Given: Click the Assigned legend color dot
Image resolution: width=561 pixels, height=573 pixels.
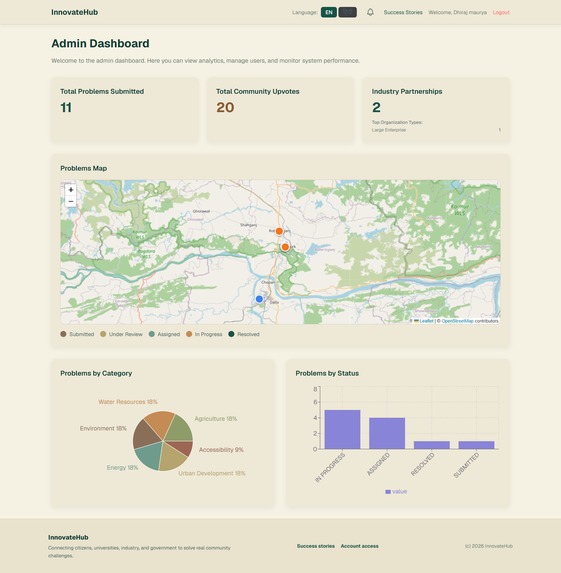Looking at the screenshot, I should click(152, 334).
